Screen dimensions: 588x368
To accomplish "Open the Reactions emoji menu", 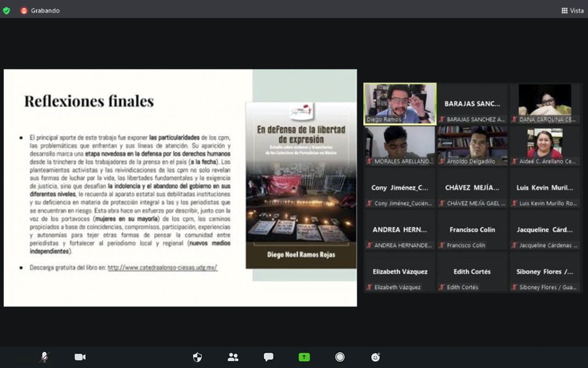I will 375,357.
